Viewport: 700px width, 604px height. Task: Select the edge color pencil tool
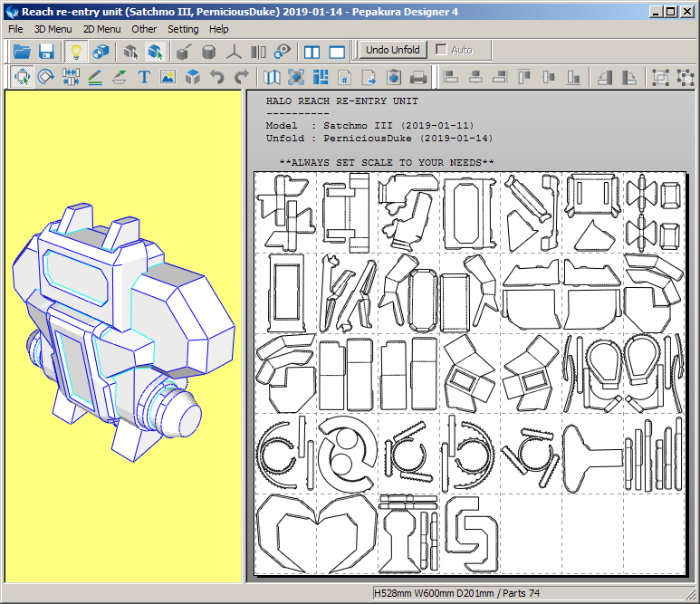coord(95,77)
